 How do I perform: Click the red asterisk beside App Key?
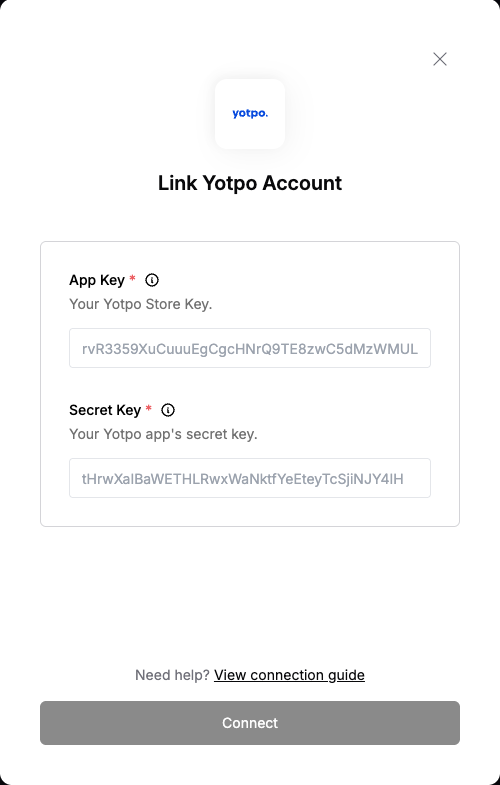pyautogui.click(x=132, y=277)
